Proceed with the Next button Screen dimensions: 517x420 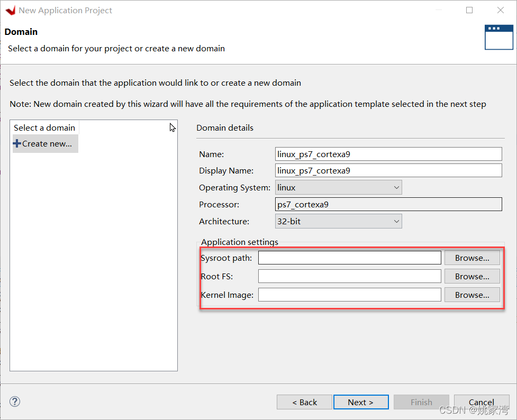point(361,402)
